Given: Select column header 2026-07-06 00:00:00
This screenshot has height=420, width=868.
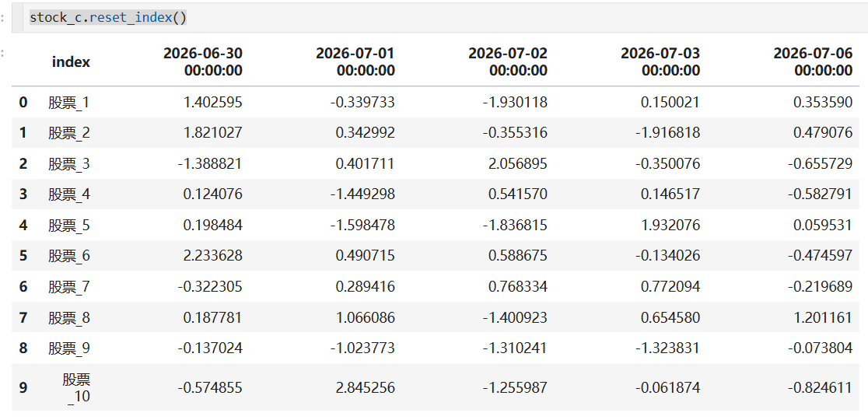Looking at the screenshot, I should click(813, 62).
